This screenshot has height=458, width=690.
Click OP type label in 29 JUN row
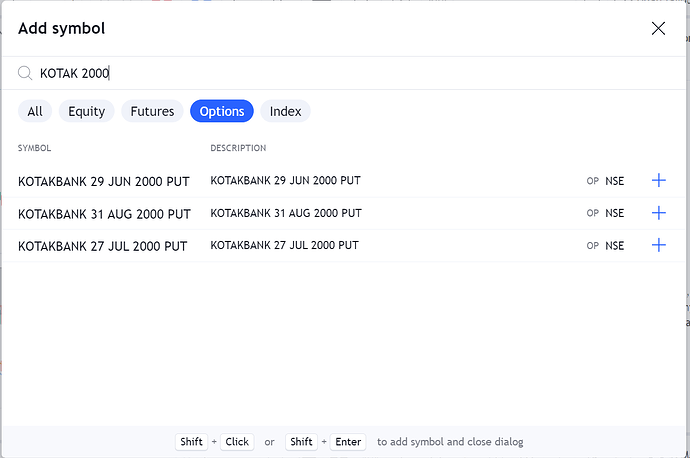(592, 181)
